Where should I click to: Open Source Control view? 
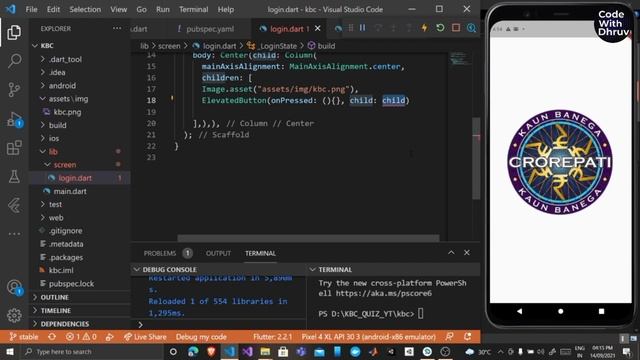tap(14, 89)
